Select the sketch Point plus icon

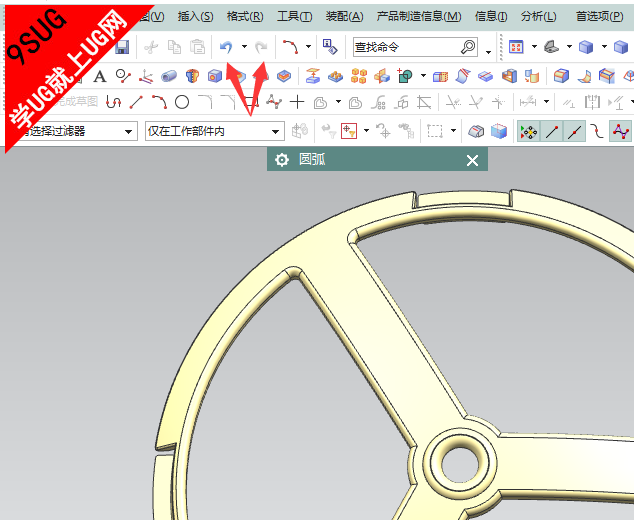pos(297,102)
